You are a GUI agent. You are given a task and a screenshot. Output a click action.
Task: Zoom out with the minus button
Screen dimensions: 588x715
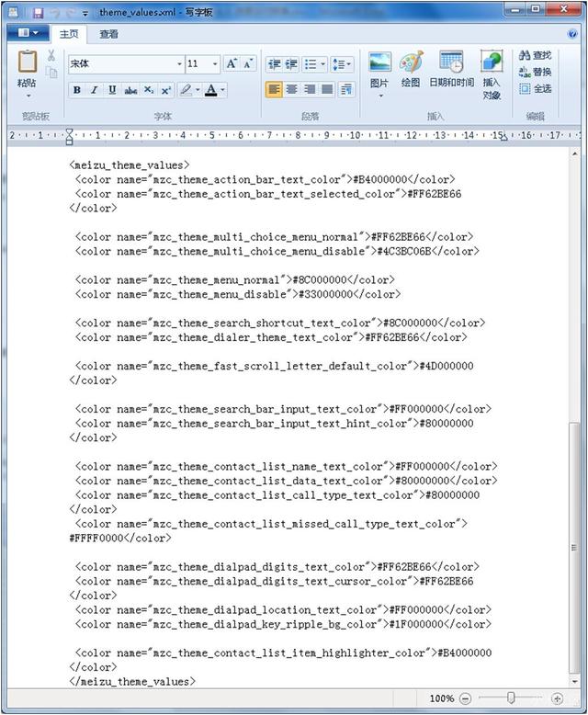click(x=466, y=698)
